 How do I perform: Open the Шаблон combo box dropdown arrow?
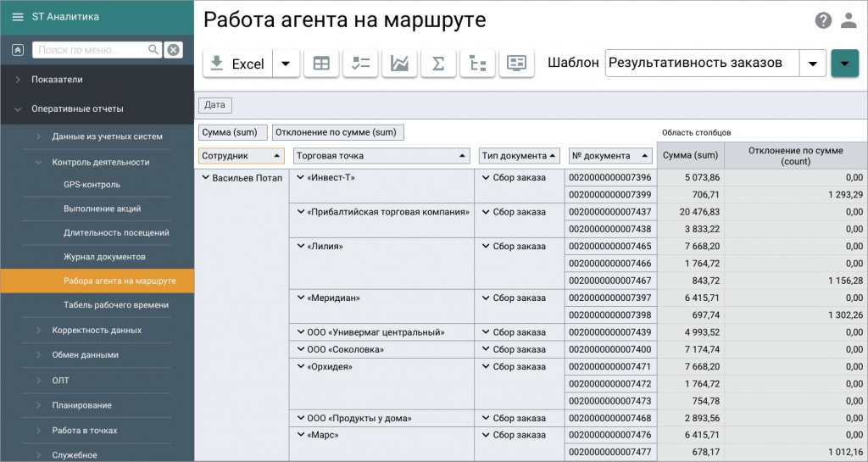pos(813,63)
